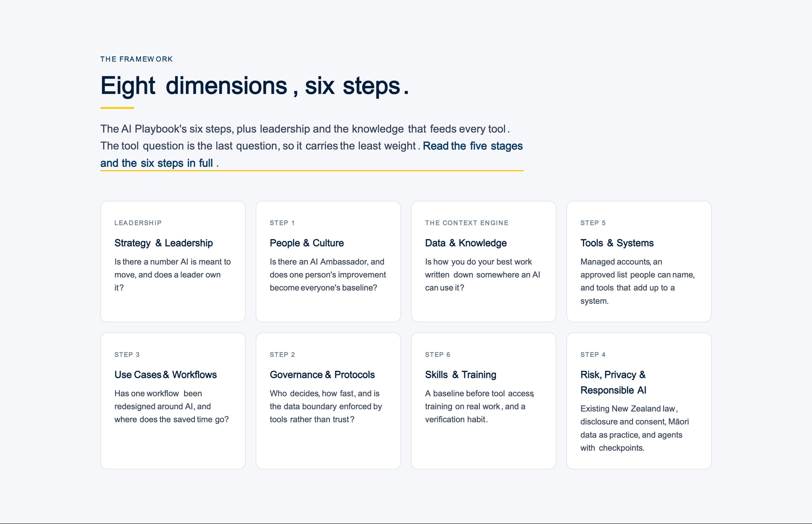Click the 'Tools & Systems' card heading
This screenshot has height=524, width=812.
[x=617, y=243]
